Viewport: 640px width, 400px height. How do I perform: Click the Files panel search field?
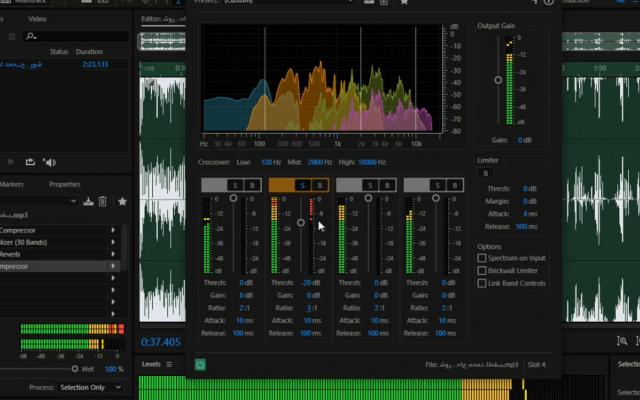[76, 36]
